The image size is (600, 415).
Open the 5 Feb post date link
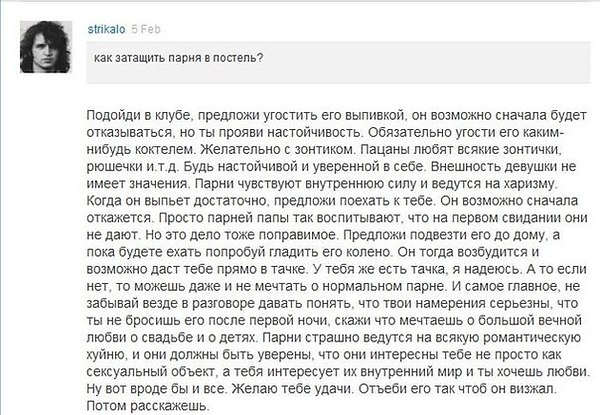(x=146, y=29)
